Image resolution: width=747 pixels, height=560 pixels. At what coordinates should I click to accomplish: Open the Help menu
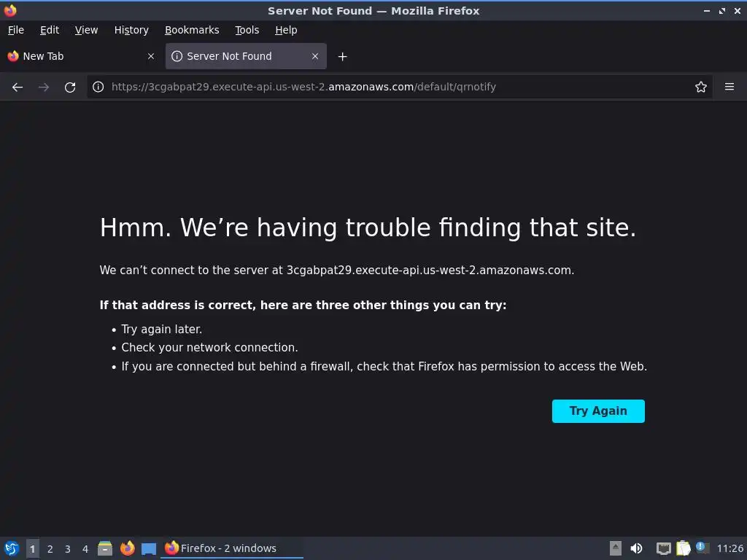tap(286, 30)
